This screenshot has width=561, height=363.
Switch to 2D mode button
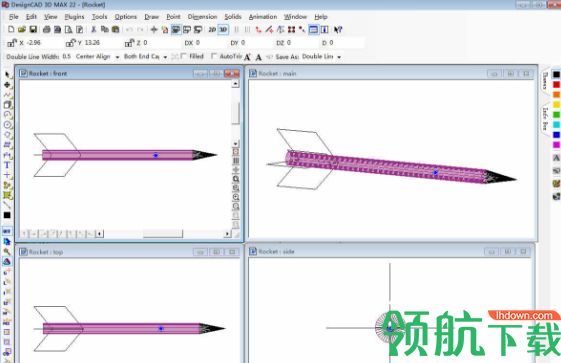212,30
